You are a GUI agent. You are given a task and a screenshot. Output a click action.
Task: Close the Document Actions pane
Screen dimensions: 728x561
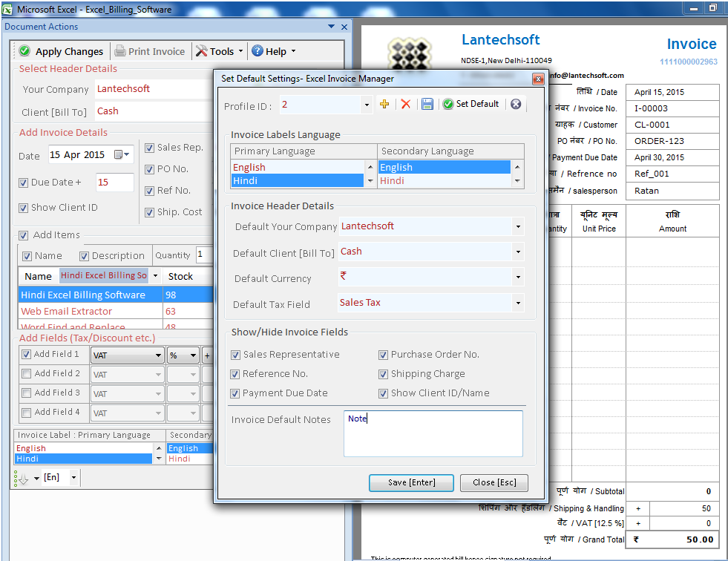pyautogui.click(x=344, y=27)
